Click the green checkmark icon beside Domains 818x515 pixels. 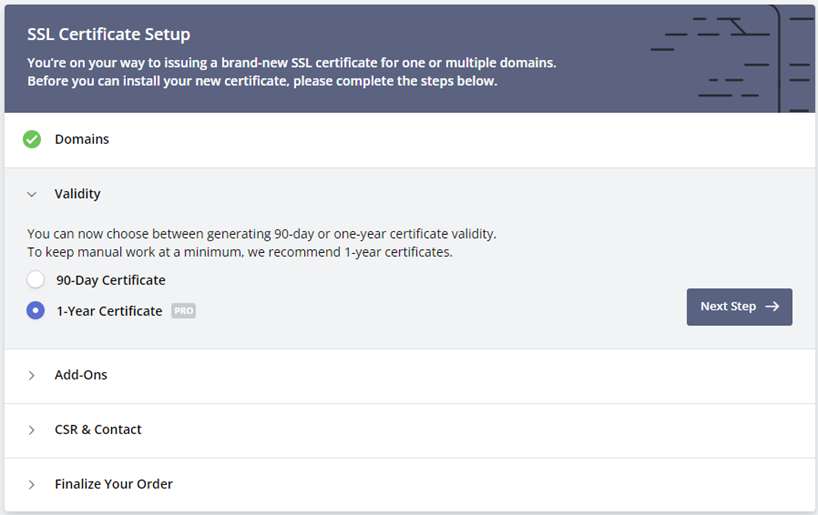[32, 139]
